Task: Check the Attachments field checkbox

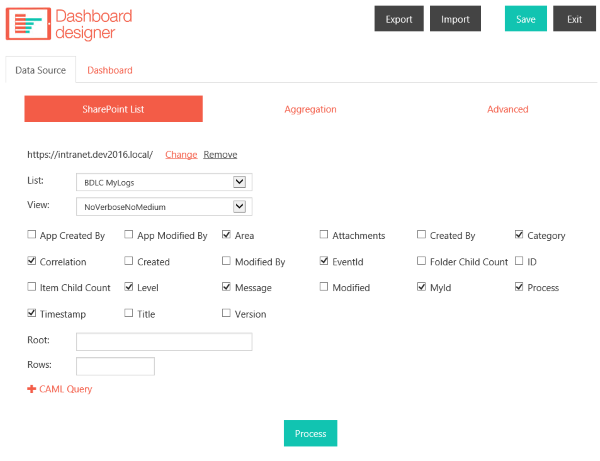Action: tap(324, 235)
